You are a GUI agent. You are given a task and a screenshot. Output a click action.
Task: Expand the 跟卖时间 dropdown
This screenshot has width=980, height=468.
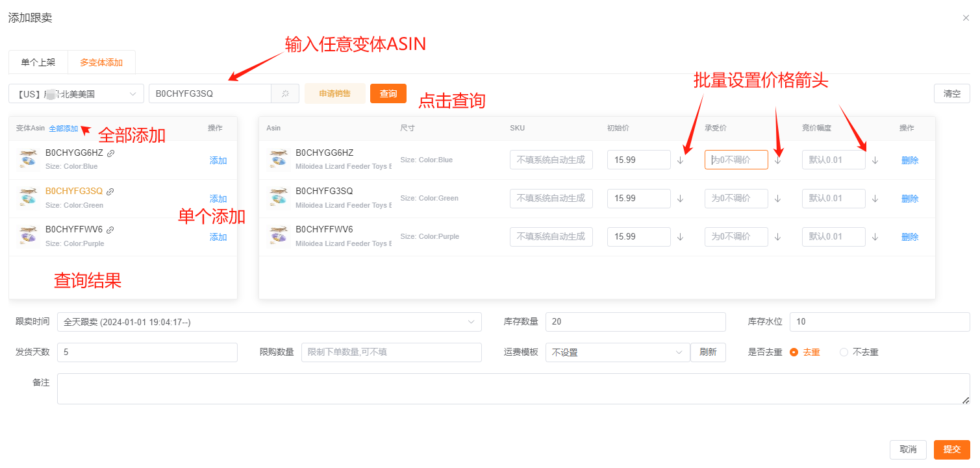269,322
